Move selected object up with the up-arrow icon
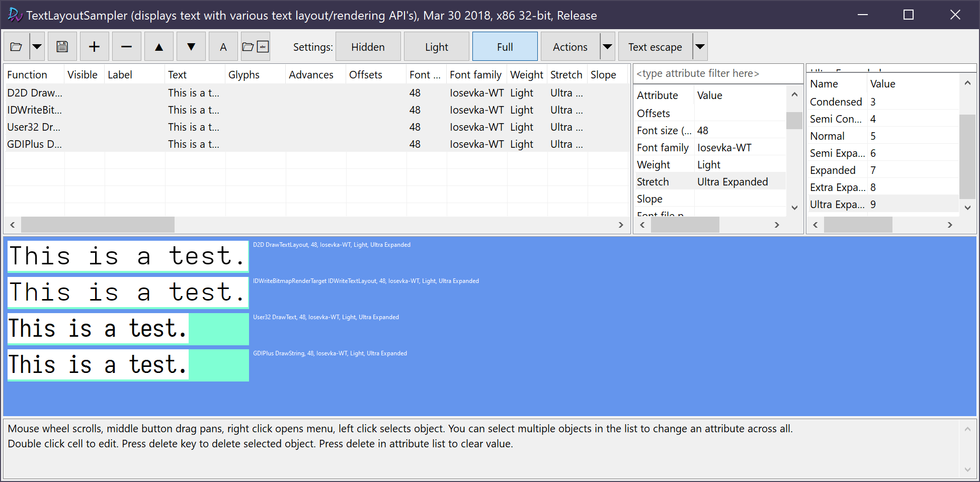 coord(158,46)
